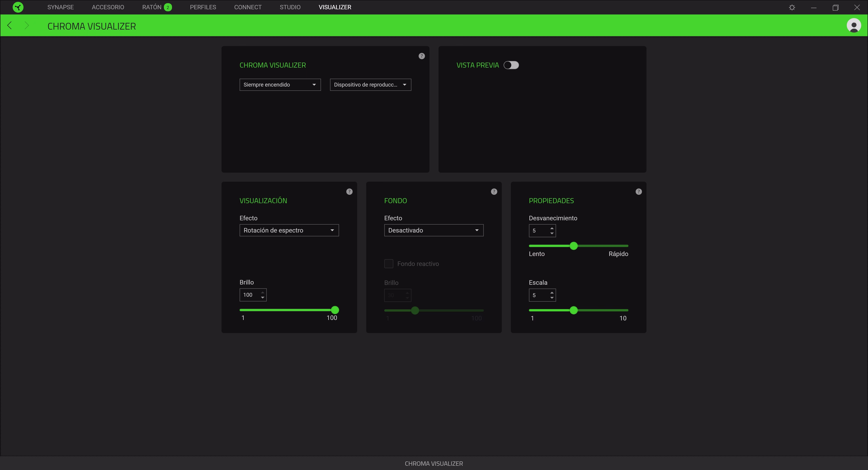Switch to the Connect tab
The height and width of the screenshot is (470, 868).
[x=248, y=7]
